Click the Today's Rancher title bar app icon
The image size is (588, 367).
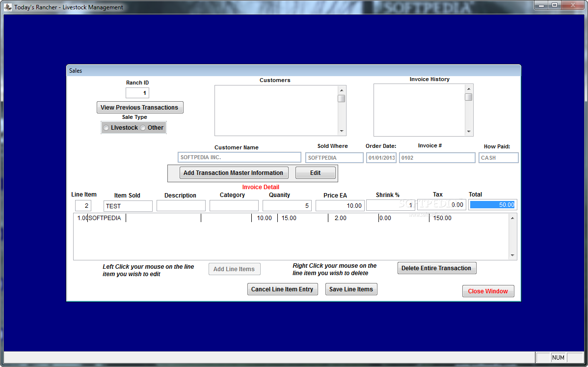pos(8,7)
